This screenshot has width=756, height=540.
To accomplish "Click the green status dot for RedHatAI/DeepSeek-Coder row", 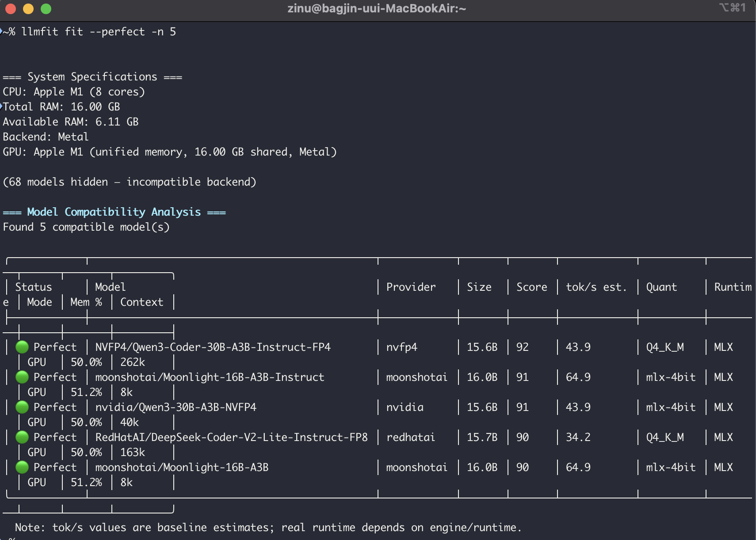I will coord(22,437).
